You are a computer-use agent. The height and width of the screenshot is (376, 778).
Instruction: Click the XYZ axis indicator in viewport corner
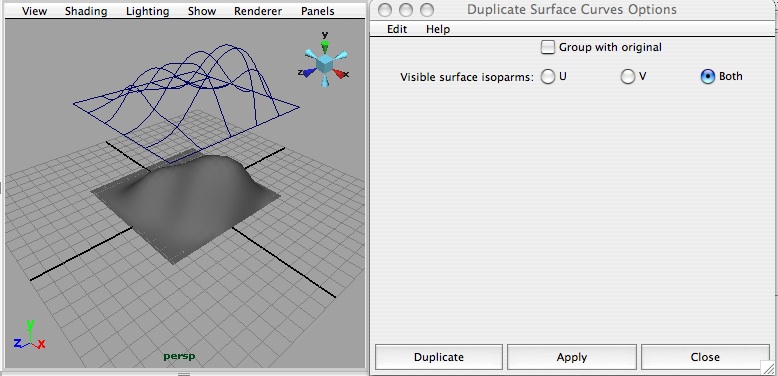click(x=30, y=335)
